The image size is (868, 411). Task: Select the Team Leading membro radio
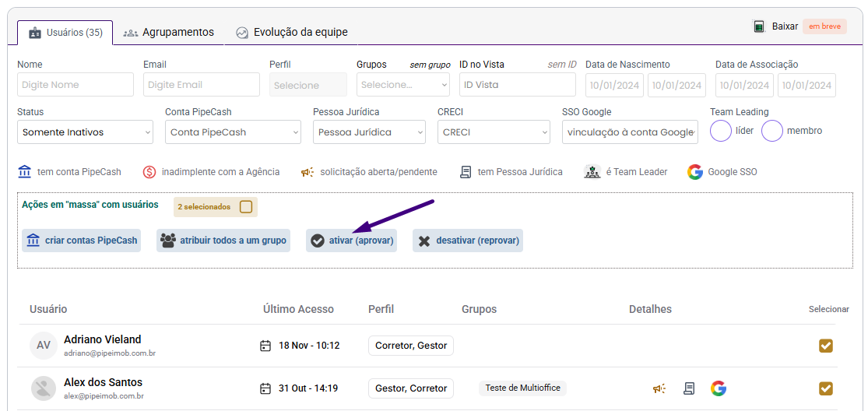click(x=772, y=131)
